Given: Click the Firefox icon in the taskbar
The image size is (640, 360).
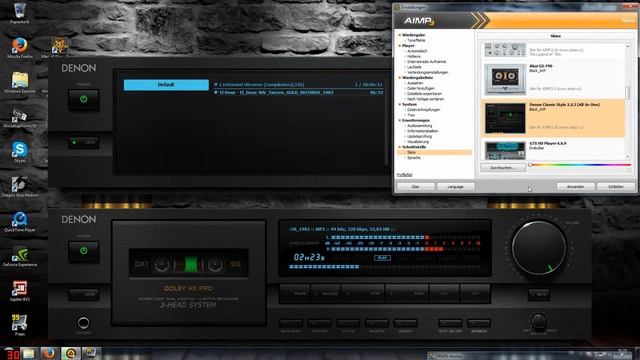Looking at the screenshot, I should (49, 353).
